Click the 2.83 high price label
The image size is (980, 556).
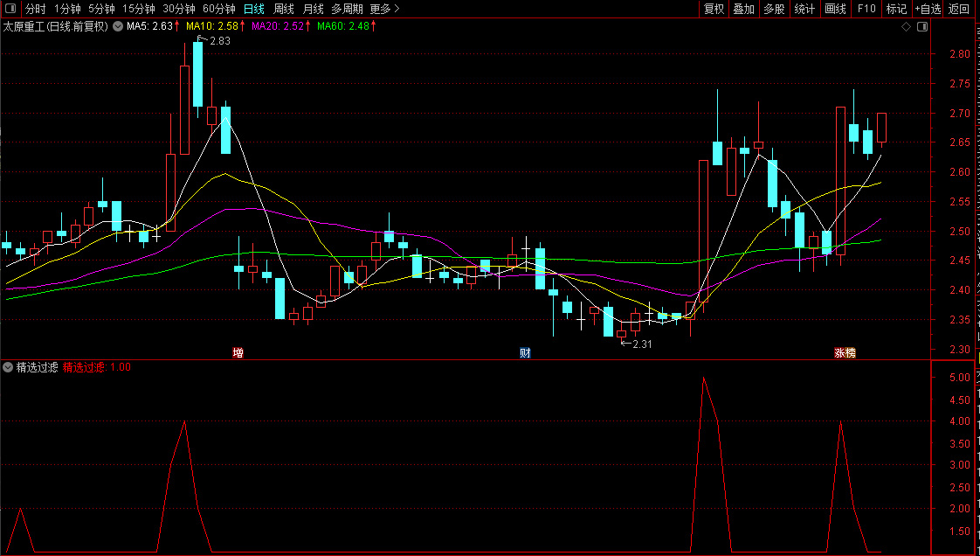220,41
